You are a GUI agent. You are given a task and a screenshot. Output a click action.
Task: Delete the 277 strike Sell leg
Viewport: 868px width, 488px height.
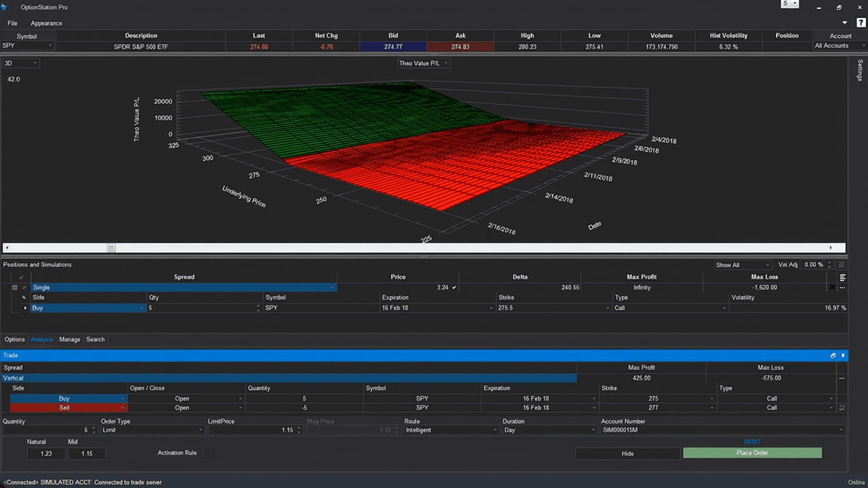842,408
